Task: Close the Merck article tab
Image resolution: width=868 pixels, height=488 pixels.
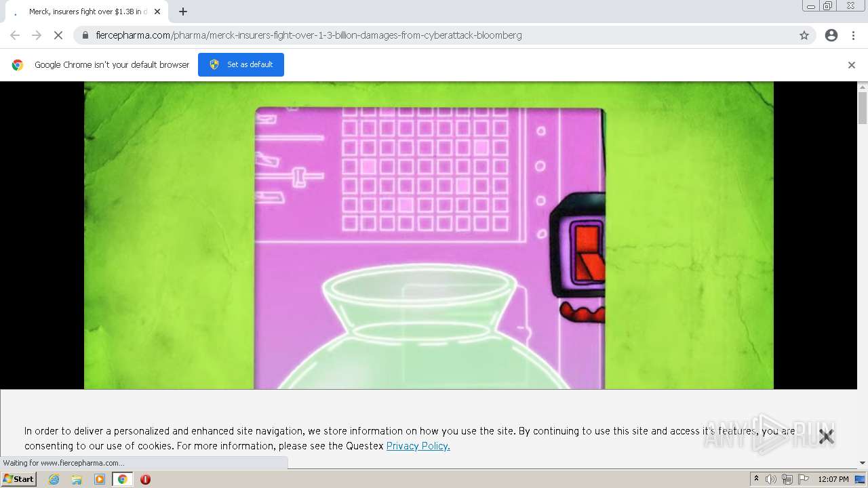Action: pos(157,12)
